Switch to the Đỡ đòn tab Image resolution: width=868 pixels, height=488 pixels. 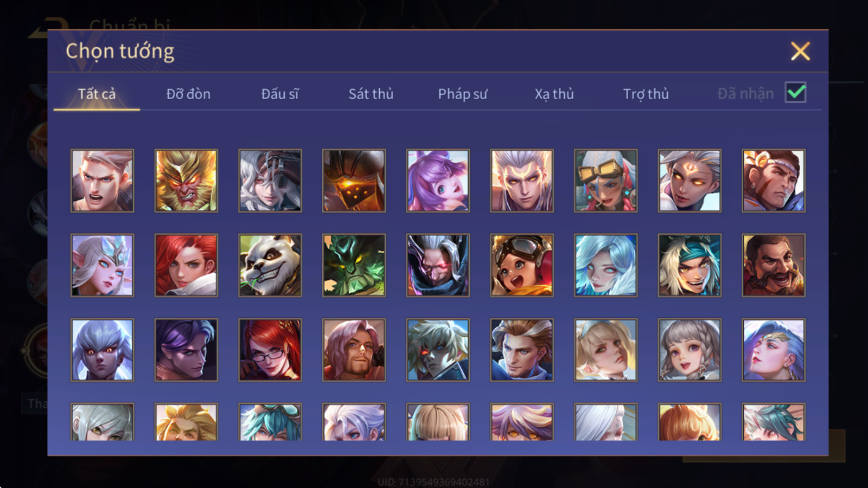click(188, 94)
